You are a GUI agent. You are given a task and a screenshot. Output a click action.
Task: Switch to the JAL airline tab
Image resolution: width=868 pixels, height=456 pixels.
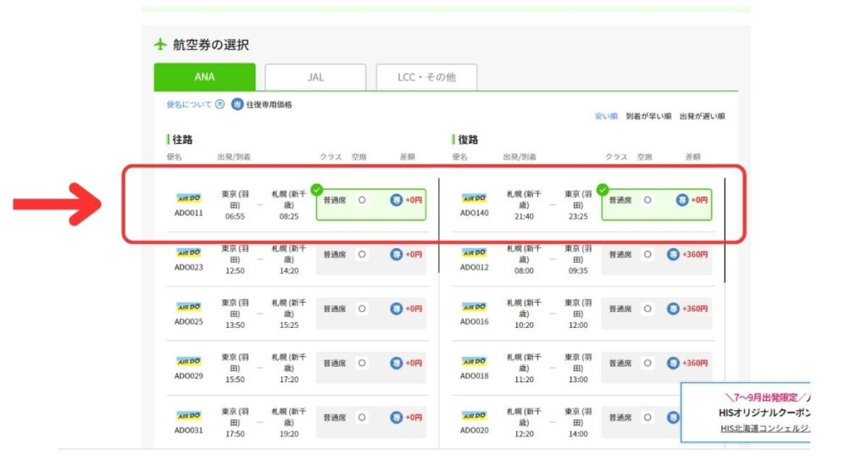point(315,77)
